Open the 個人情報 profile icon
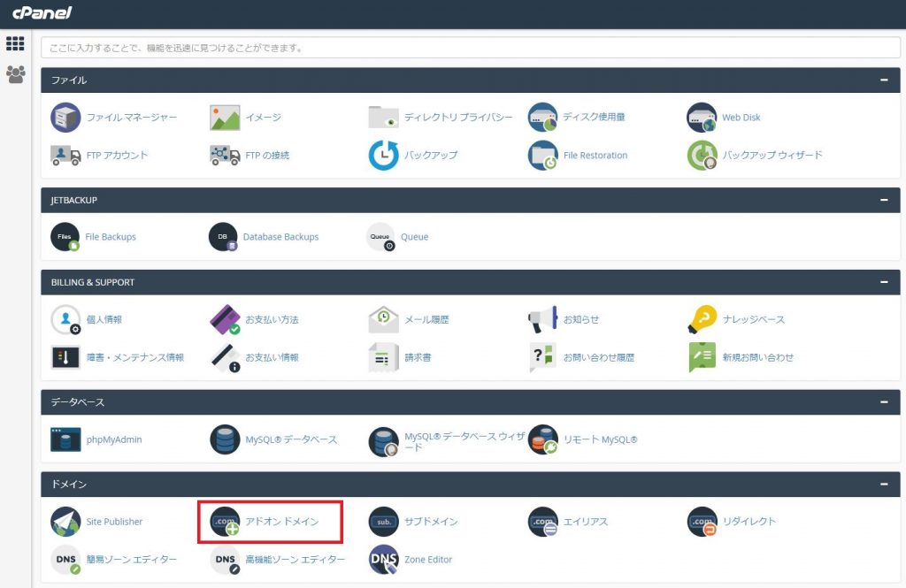 tap(65, 319)
